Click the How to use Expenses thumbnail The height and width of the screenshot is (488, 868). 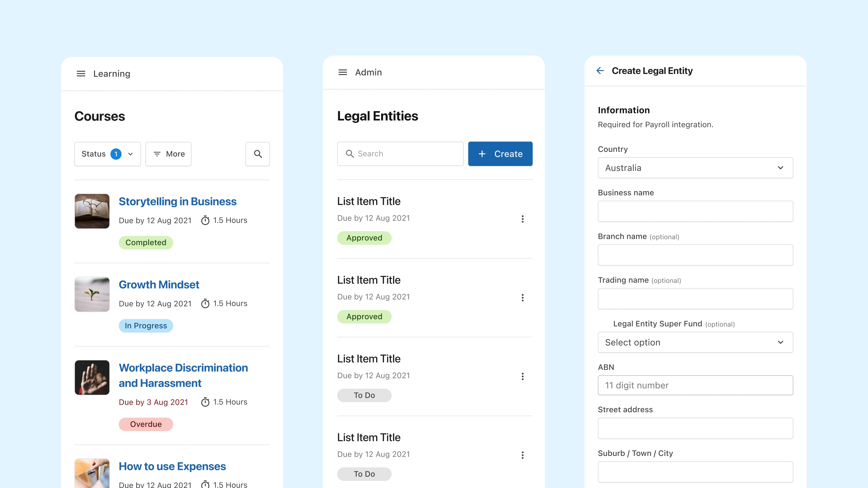92,473
